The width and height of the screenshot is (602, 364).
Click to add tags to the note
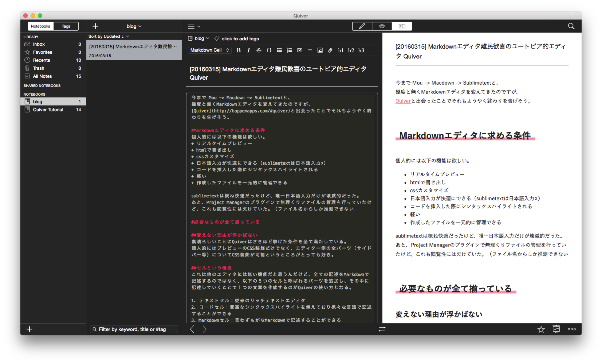(240, 39)
